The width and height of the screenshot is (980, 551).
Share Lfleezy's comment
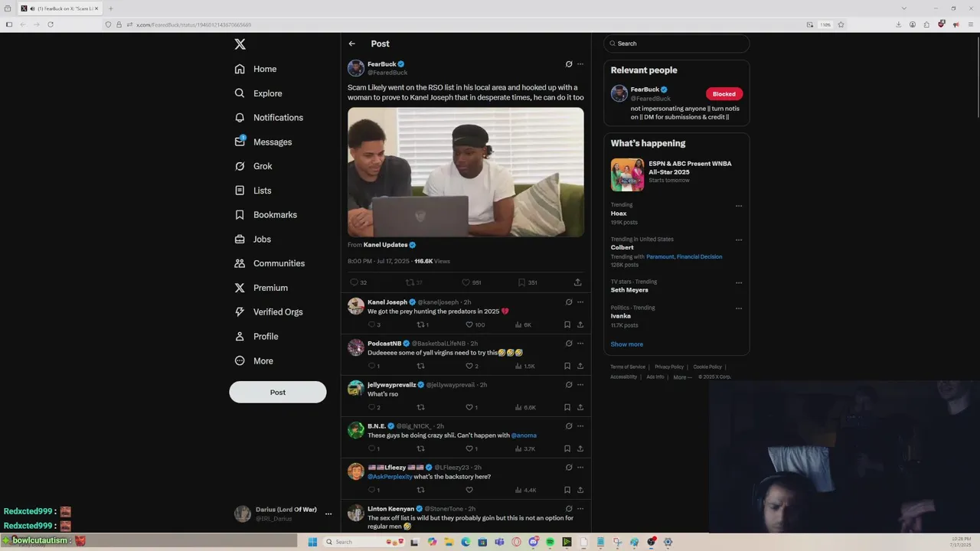tap(580, 490)
